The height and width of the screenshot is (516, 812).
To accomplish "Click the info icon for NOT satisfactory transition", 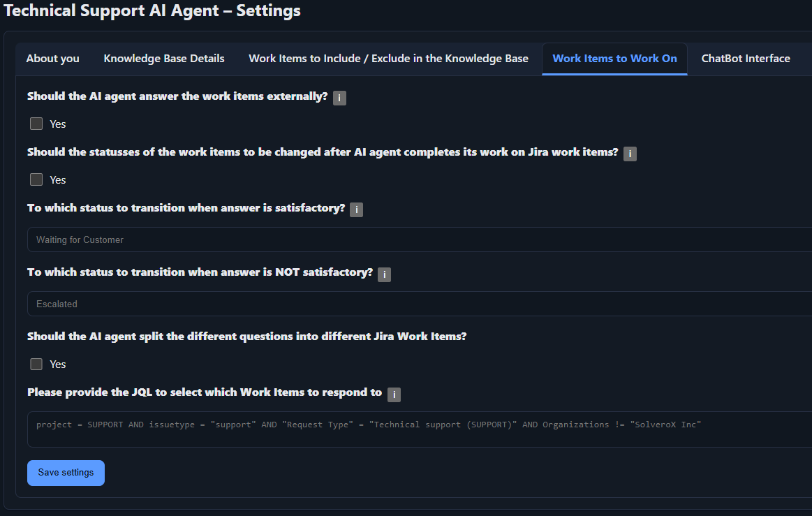I will 384,274.
